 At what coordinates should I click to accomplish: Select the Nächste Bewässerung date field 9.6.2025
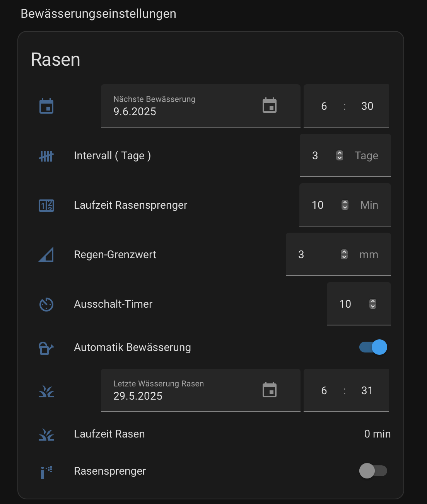pos(201,106)
